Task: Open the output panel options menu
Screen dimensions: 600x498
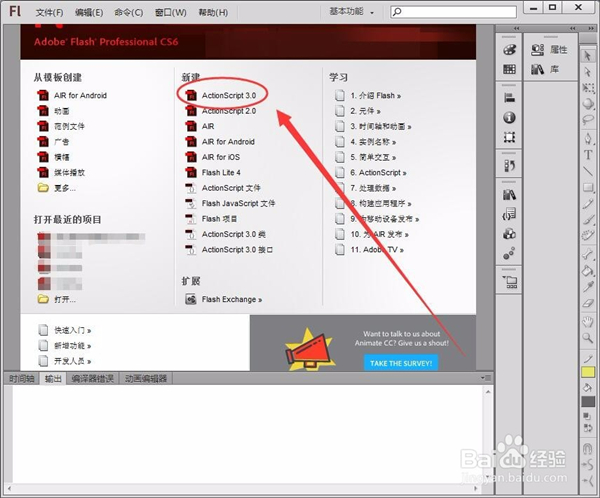Action: (x=486, y=378)
